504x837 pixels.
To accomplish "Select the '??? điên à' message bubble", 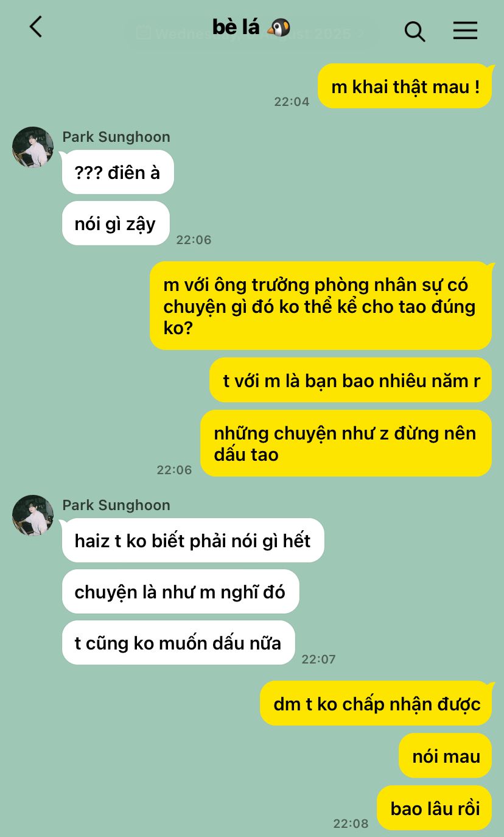I will [x=117, y=172].
